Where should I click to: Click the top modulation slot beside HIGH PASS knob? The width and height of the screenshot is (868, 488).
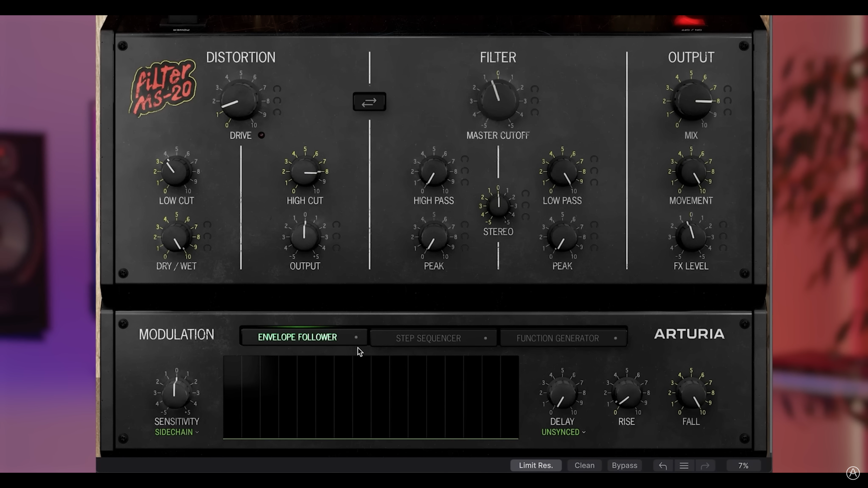pyautogui.click(x=465, y=159)
